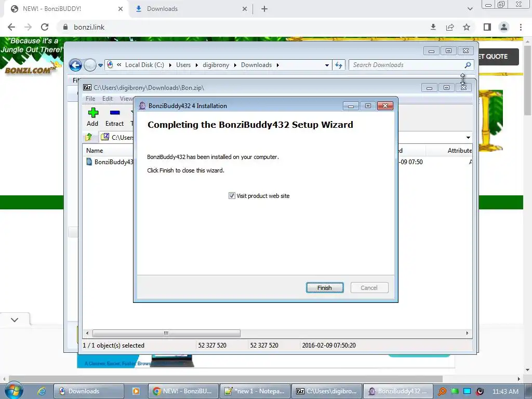532x399 pixels.
Task: Open Chrome profile avatar
Action: 504,27
